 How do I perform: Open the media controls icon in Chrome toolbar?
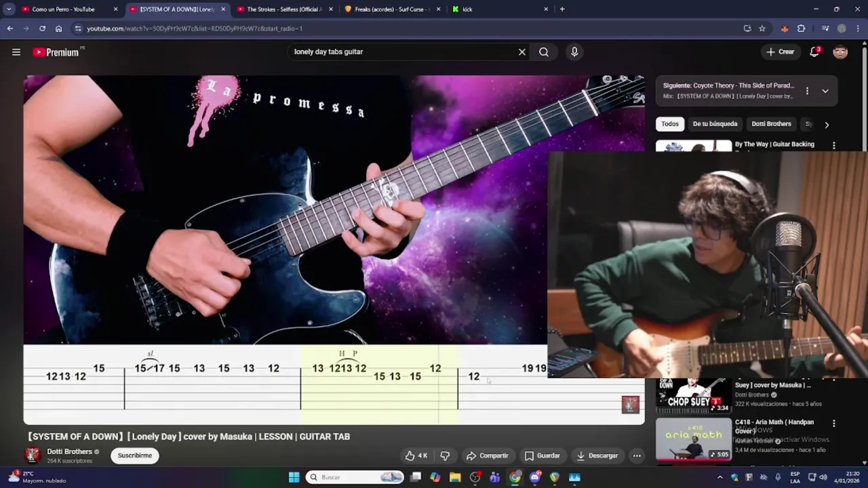(x=825, y=28)
